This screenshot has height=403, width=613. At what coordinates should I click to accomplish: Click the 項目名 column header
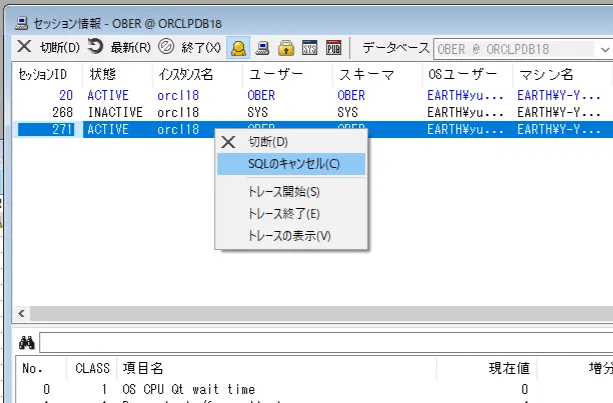(276, 368)
